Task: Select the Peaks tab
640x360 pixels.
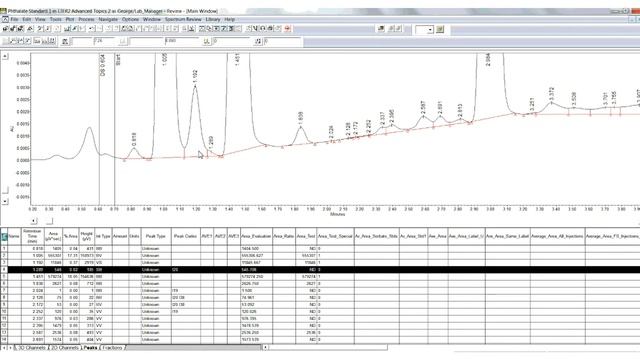Action: (90, 348)
